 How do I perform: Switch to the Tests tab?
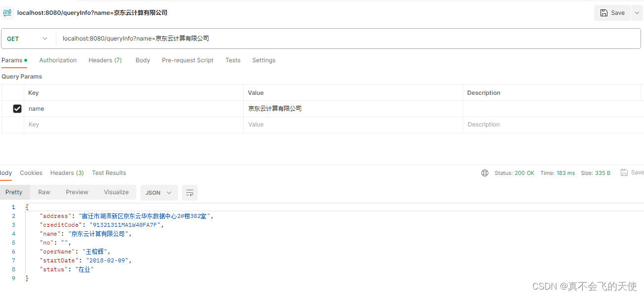pyautogui.click(x=233, y=60)
